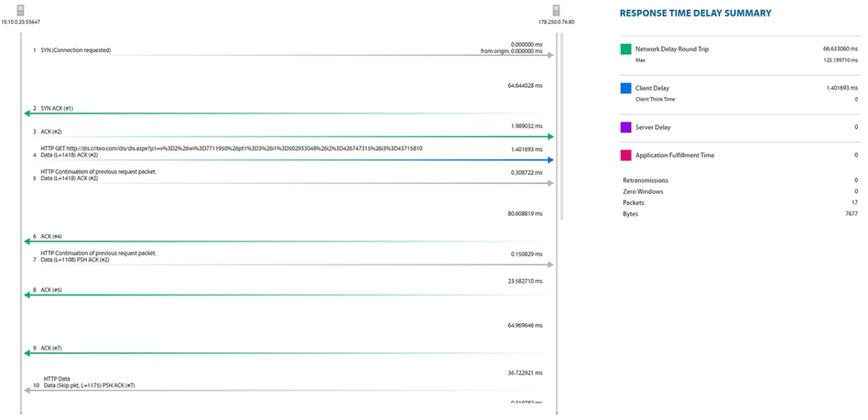Select packet 5 HTTP Continuation row
The height and width of the screenshot is (420, 868).
(x=289, y=177)
